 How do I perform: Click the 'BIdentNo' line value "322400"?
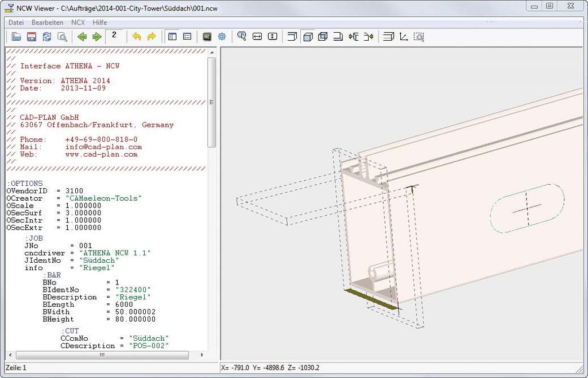tap(133, 290)
